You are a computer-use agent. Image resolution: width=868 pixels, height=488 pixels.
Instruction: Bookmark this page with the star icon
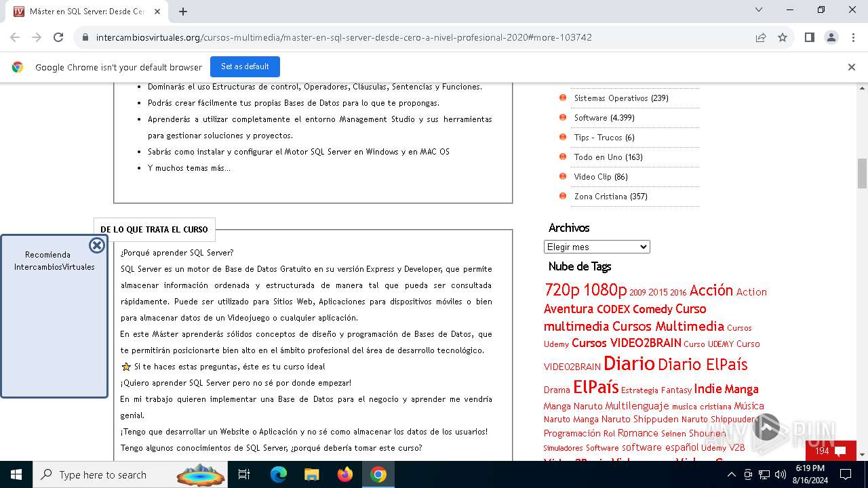point(783,37)
